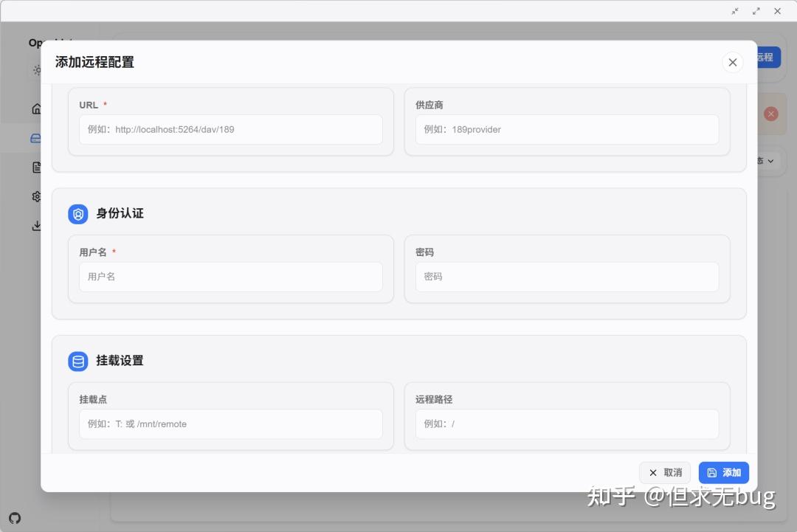
Task: Click the window expand arrows icon
Action: tap(756, 11)
